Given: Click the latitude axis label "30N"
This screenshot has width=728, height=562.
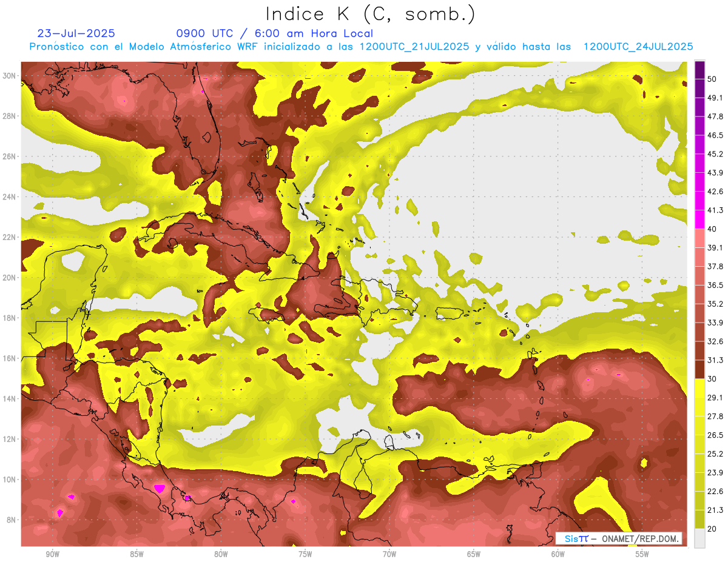Looking at the screenshot, I should [9, 76].
